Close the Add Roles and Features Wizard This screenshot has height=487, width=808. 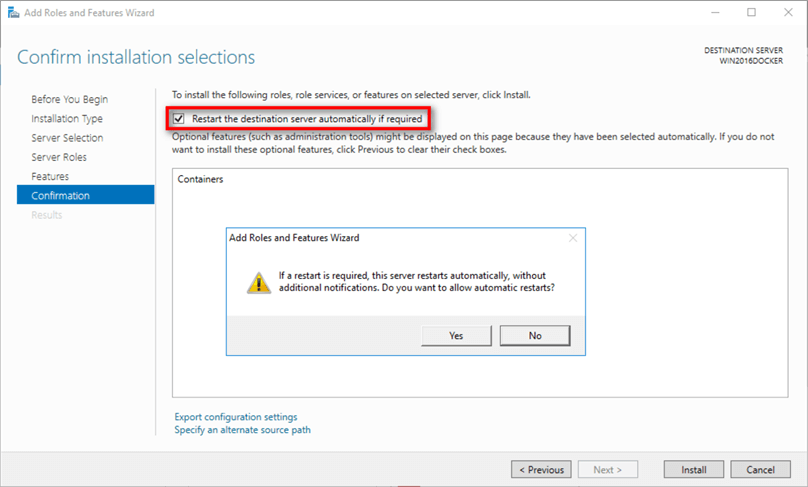(786, 13)
